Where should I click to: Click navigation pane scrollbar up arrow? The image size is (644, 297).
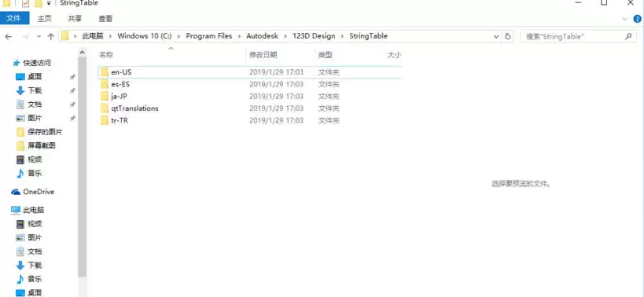[x=82, y=53]
